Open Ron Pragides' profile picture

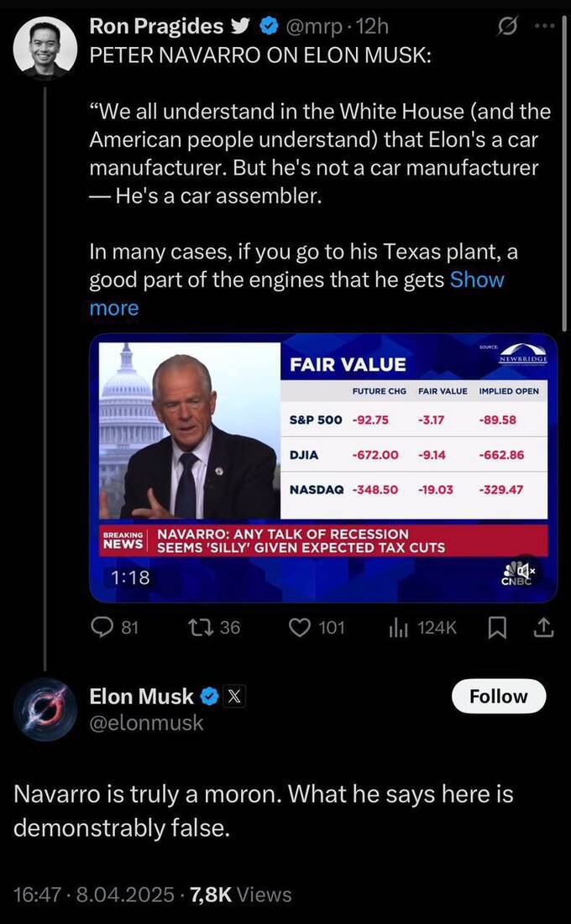coord(45,49)
